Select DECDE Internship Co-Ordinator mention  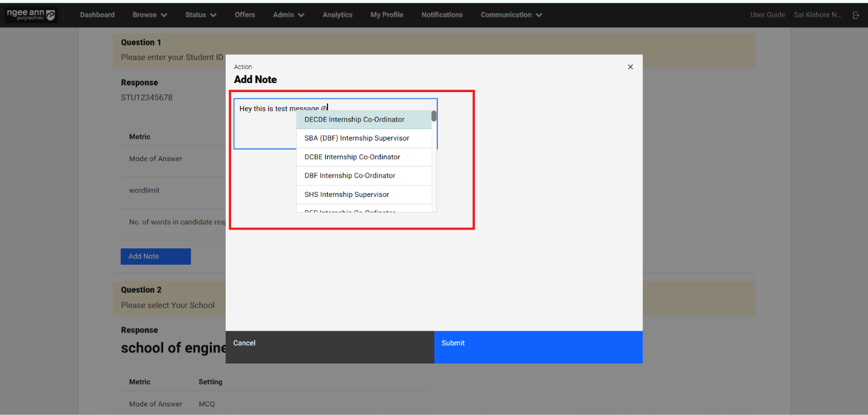coord(354,119)
